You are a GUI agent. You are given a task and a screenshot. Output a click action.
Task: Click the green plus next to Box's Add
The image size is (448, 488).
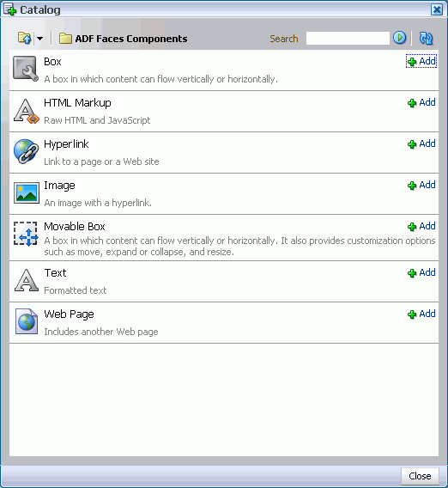click(x=412, y=62)
